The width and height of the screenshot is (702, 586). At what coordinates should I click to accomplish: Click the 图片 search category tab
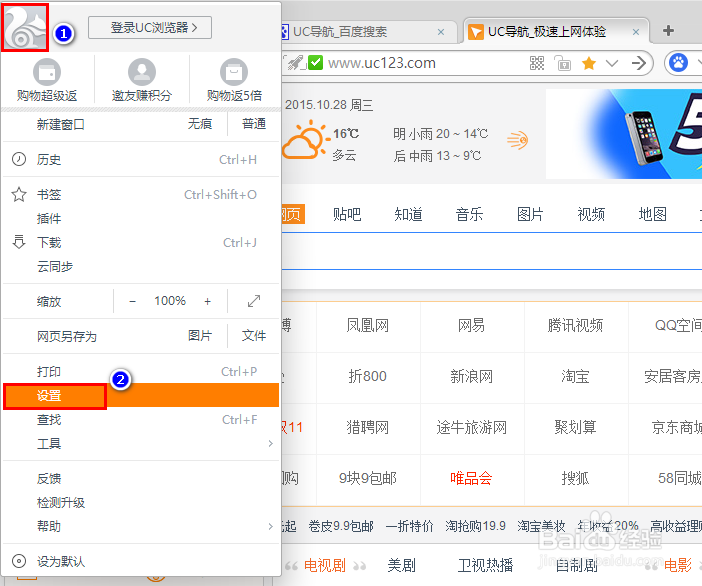[x=530, y=214]
